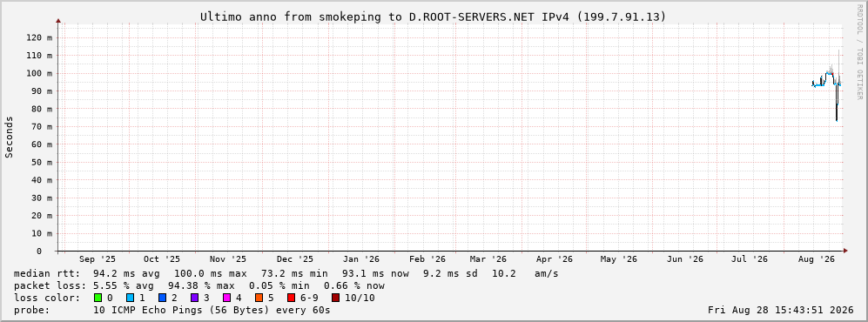Click the blue loss color 2 swatch
The image size is (868, 322).
coord(162,298)
